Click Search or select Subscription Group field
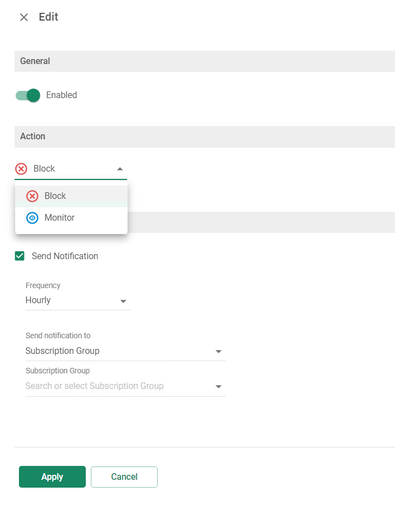400x530 pixels. coord(125,386)
